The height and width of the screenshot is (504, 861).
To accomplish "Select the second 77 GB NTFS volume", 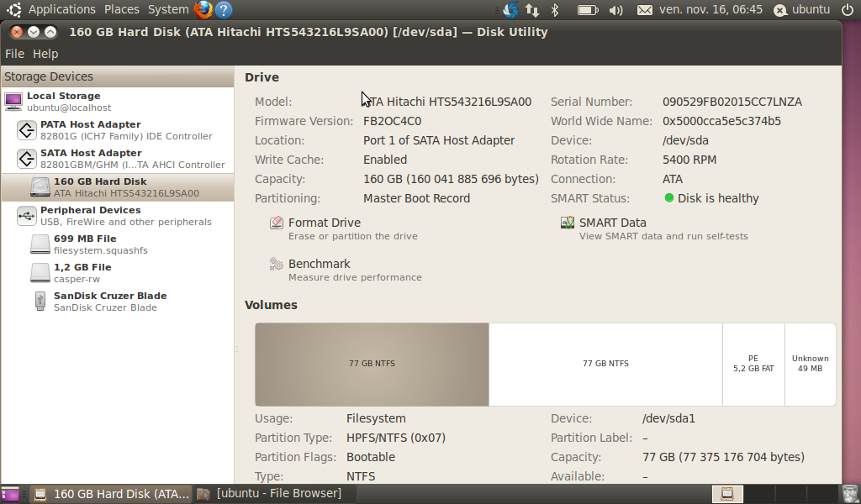I will [605, 365].
